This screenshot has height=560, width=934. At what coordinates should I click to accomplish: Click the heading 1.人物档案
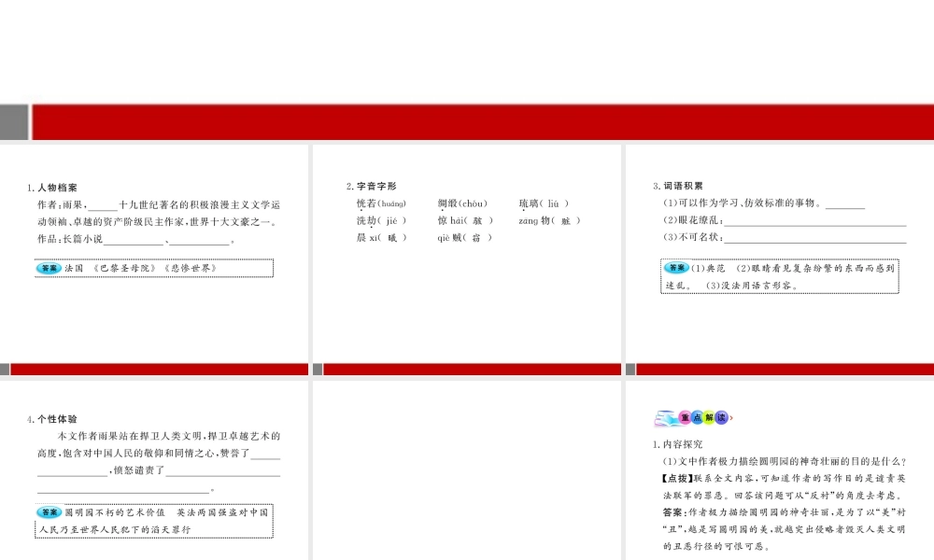51,188
